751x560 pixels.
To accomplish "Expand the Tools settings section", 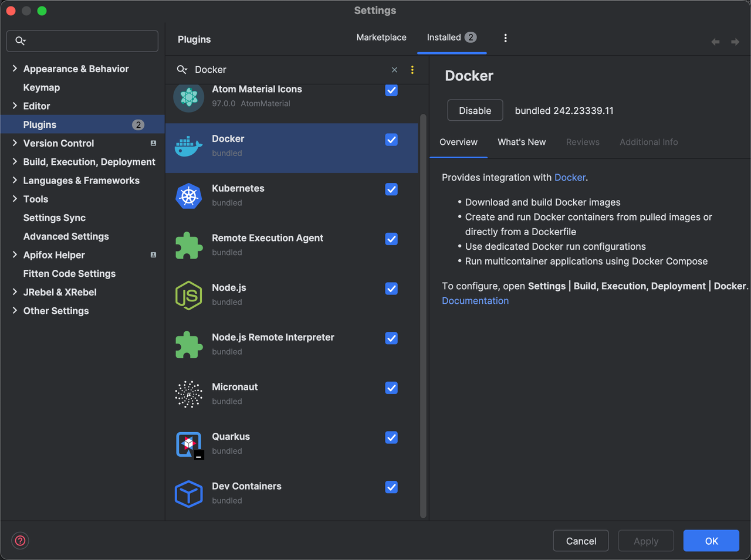I will click(x=15, y=199).
